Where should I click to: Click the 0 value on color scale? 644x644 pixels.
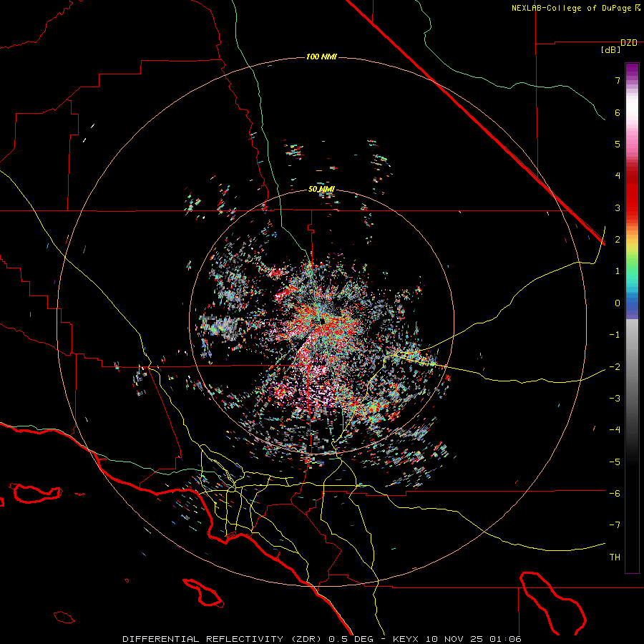tap(618, 303)
